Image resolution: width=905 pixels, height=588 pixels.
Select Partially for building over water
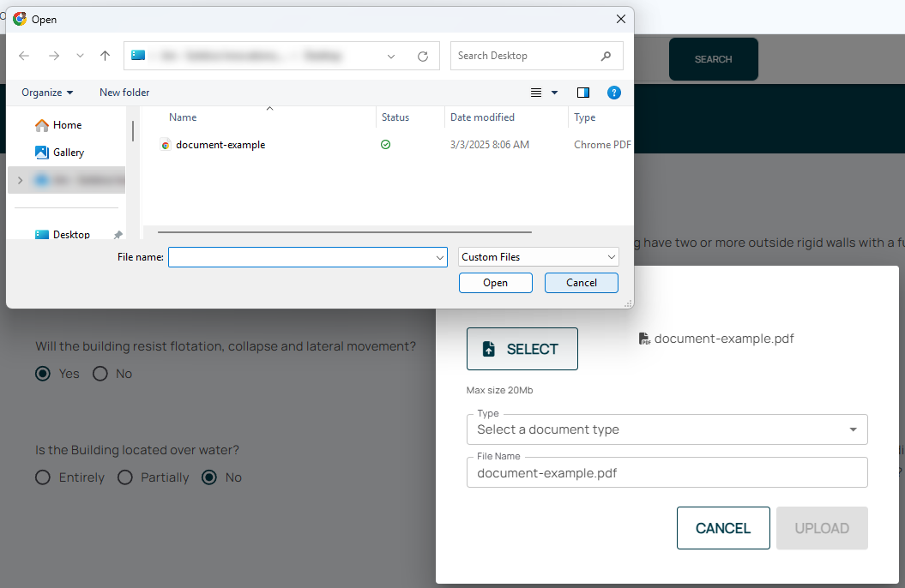[x=125, y=477]
